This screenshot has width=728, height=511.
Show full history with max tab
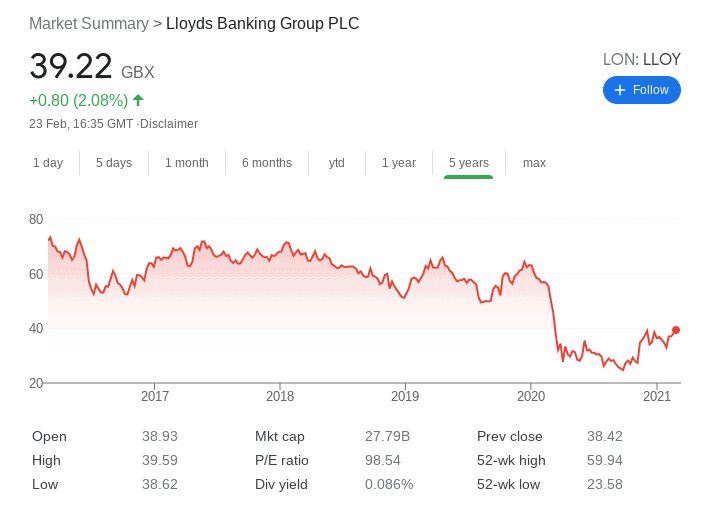click(x=534, y=163)
